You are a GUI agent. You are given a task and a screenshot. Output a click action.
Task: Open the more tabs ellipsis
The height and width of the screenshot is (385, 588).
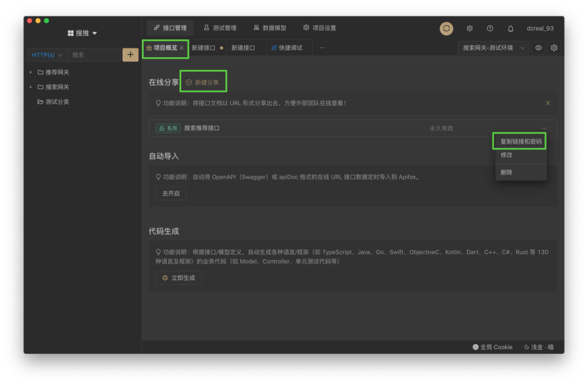click(322, 48)
